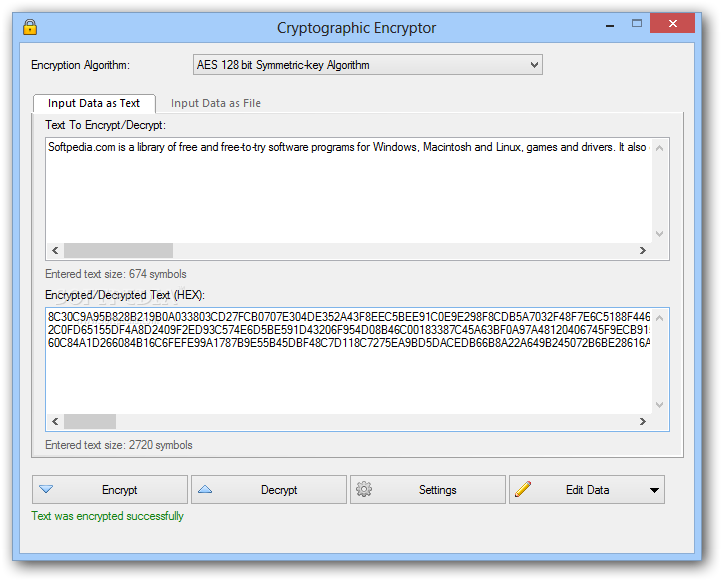Click up scroll arrow of input text box
Screen dimensions: 722x581
point(659,148)
